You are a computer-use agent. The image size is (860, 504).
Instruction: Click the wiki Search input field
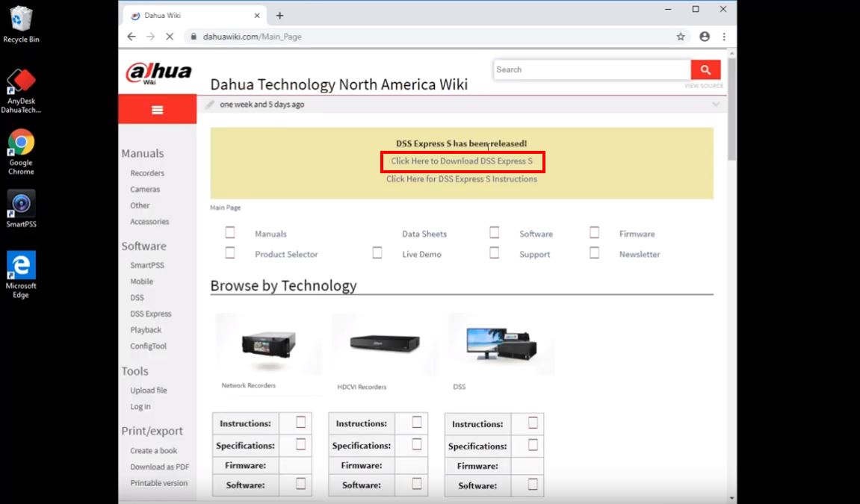coord(590,70)
